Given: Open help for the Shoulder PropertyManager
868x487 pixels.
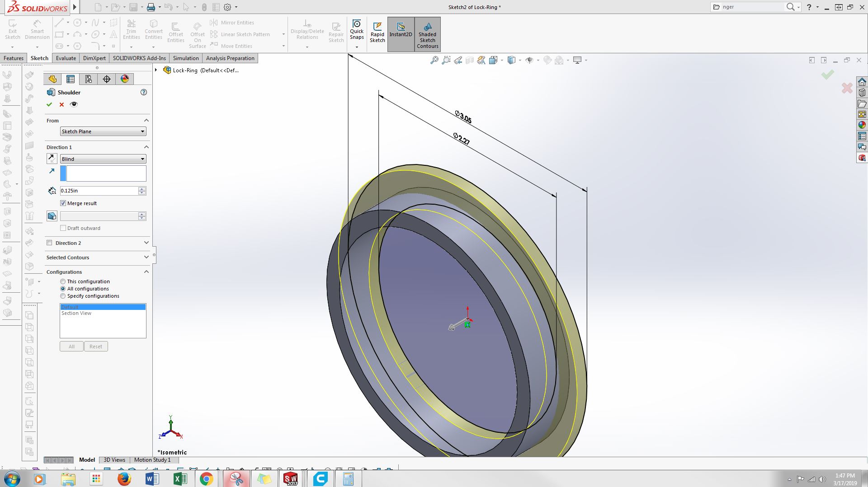Looking at the screenshot, I should point(144,92).
